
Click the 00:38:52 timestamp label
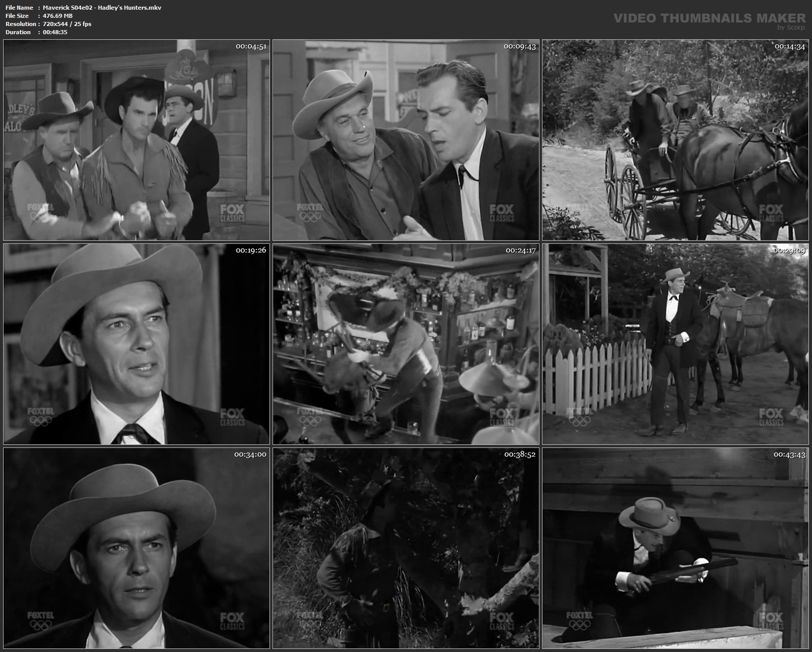(x=520, y=454)
